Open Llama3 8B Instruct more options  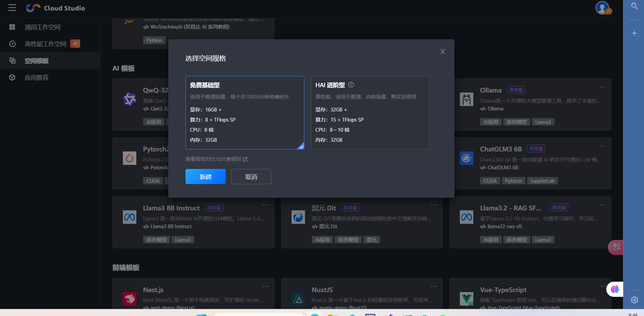[265, 205]
